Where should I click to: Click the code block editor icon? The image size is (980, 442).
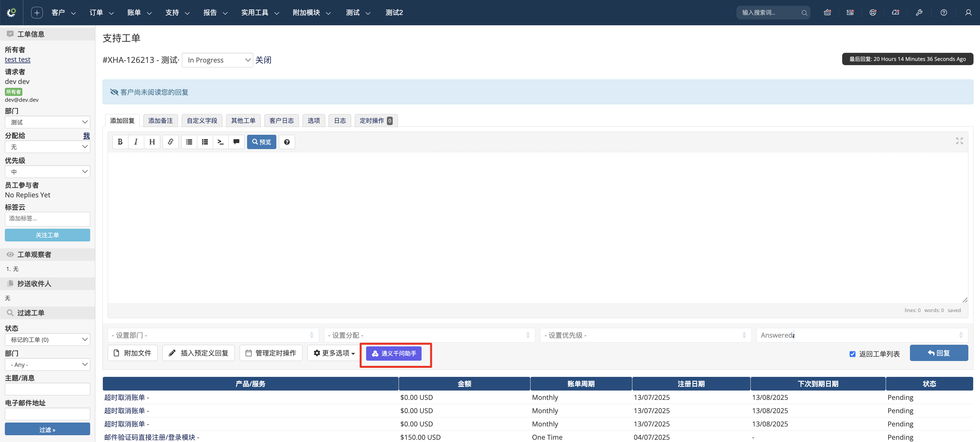220,142
